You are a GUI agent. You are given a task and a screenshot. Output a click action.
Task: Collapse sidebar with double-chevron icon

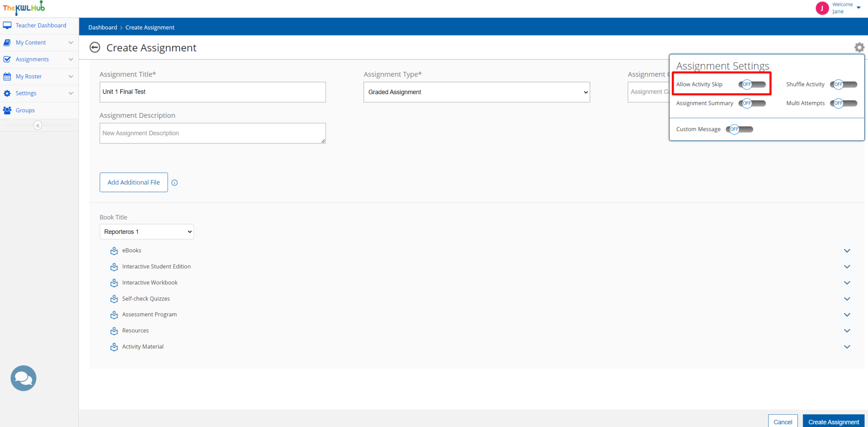[38, 125]
